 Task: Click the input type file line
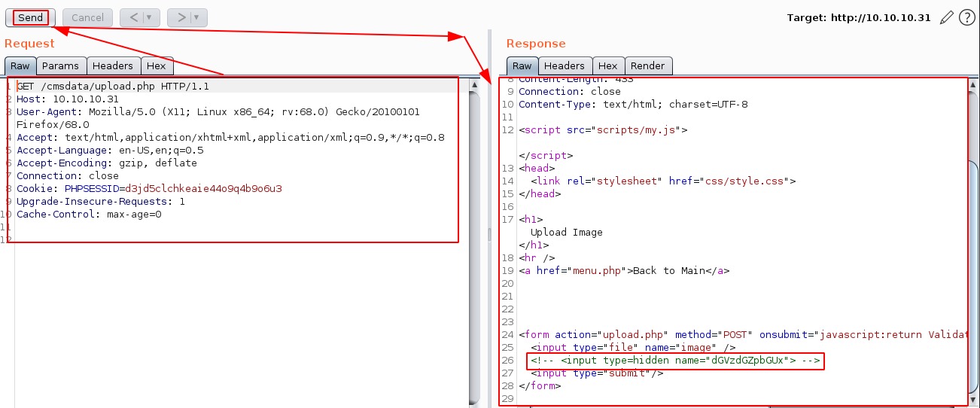click(633, 347)
